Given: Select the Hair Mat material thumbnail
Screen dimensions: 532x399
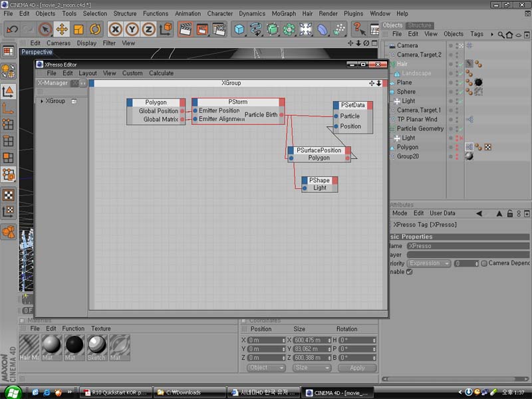Looking at the screenshot, I should tap(29, 348).
